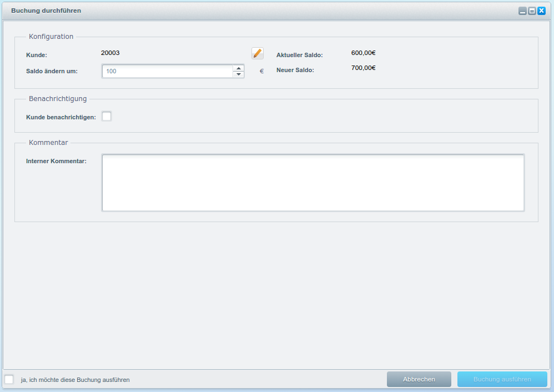Click the Kommentar section heading

[x=48, y=143]
